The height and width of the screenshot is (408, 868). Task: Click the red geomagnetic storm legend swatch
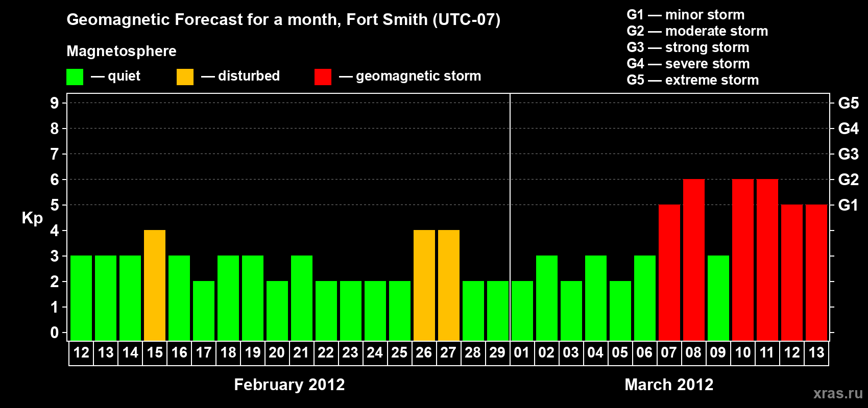pos(323,77)
